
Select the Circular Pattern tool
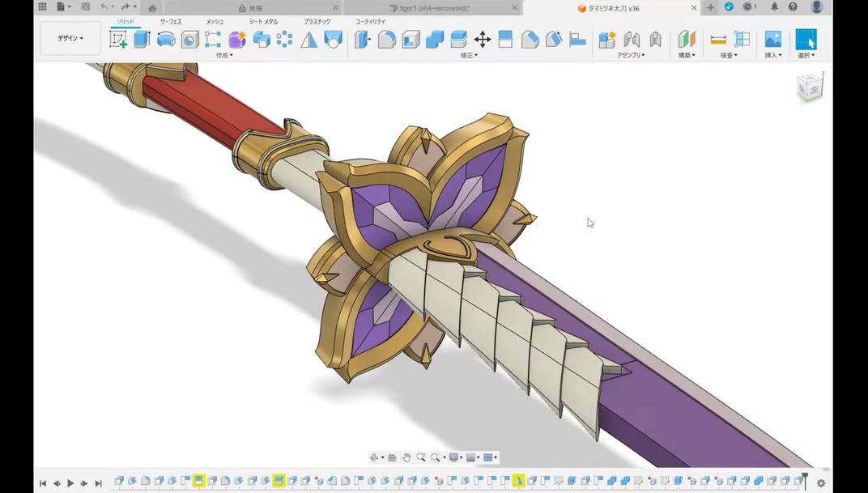point(284,40)
